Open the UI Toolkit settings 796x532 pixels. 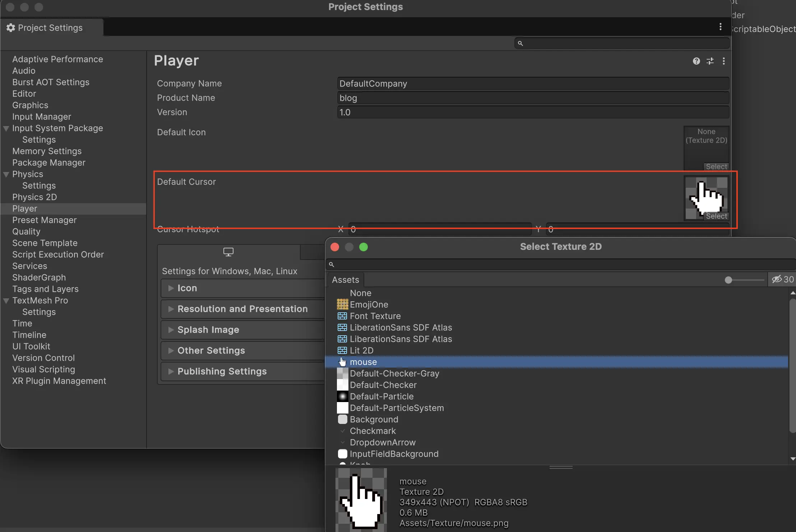tap(31, 346)
